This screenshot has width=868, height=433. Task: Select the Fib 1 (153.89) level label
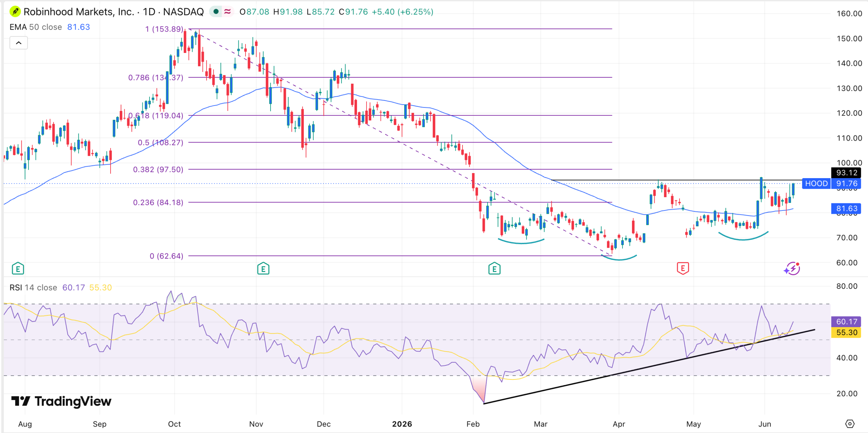pyautogui.click(x=164, y=29)
